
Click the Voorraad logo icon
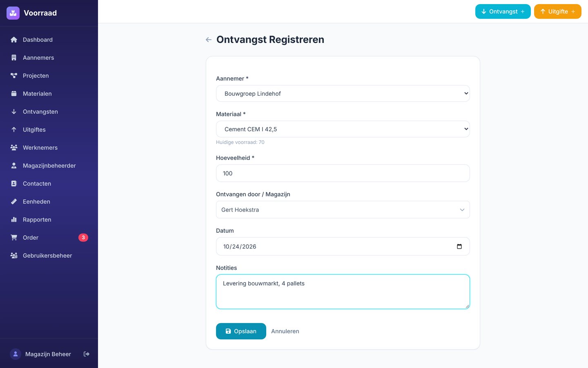[13, 13]
